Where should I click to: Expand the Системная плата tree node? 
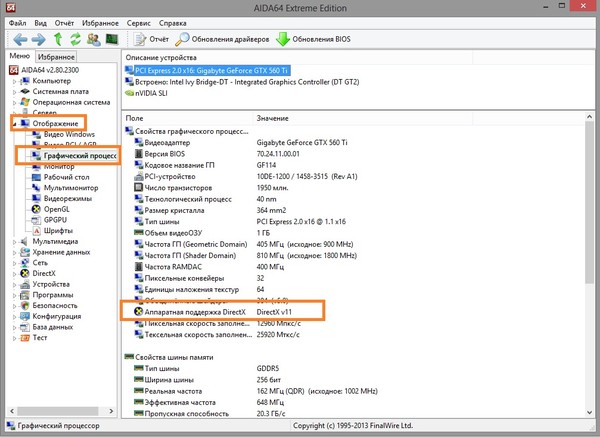coord(14,92)
